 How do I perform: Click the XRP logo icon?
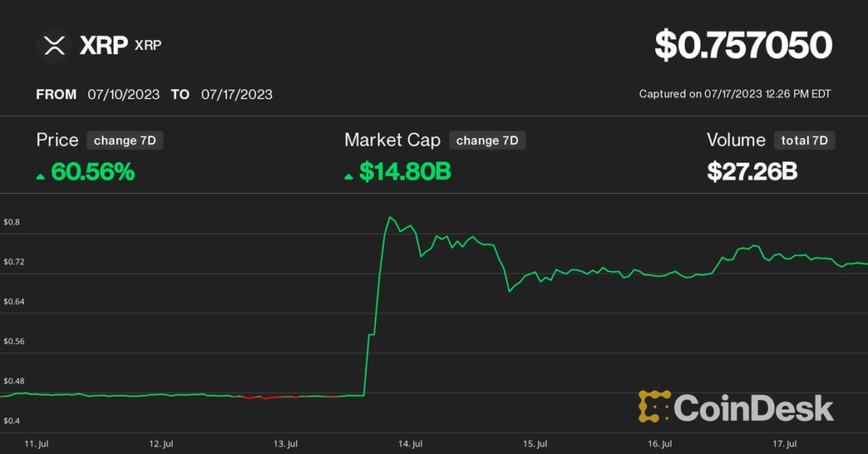point(54,45)
